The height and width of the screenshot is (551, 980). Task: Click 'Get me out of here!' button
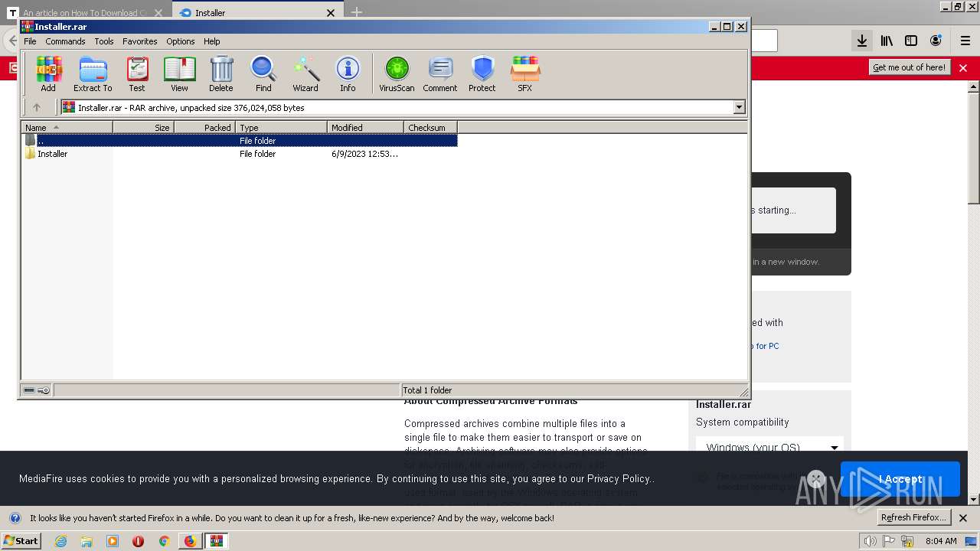click(x=909, y=67)
